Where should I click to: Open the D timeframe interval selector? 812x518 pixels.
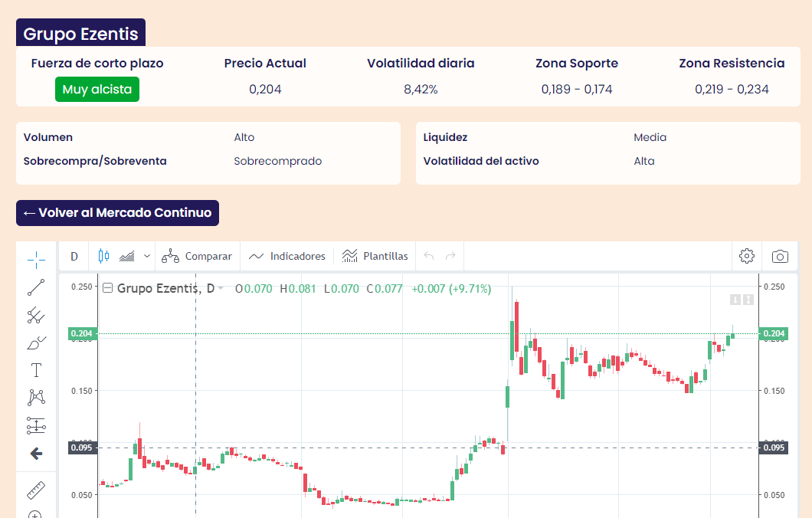click(74, 256)
